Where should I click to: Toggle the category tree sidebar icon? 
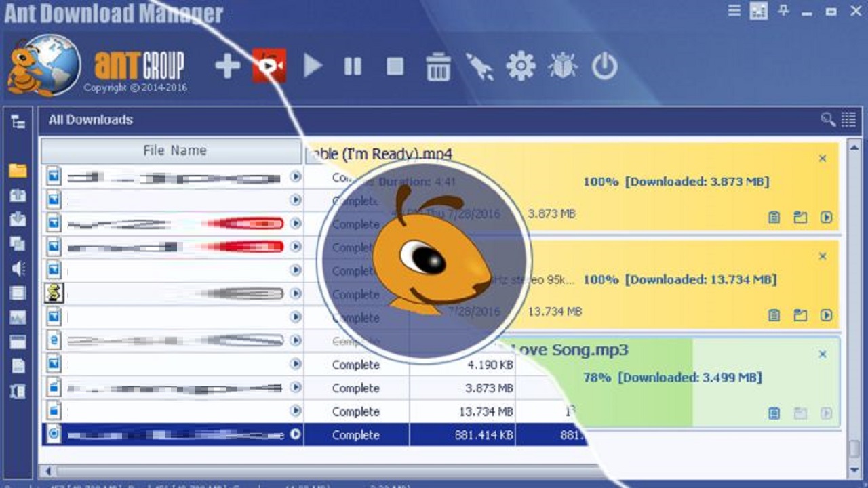click(18, 122)
